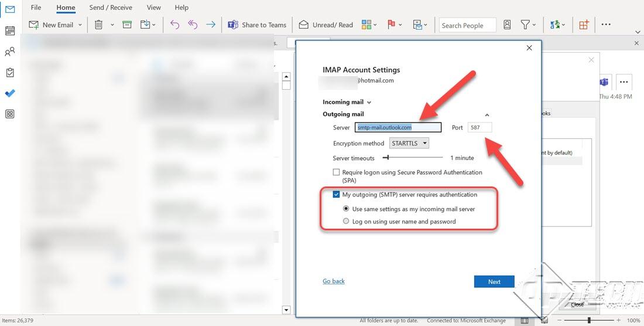Select Use same settings as incoming server
This screenshot has height=326, width=644.
coord(346,209)
